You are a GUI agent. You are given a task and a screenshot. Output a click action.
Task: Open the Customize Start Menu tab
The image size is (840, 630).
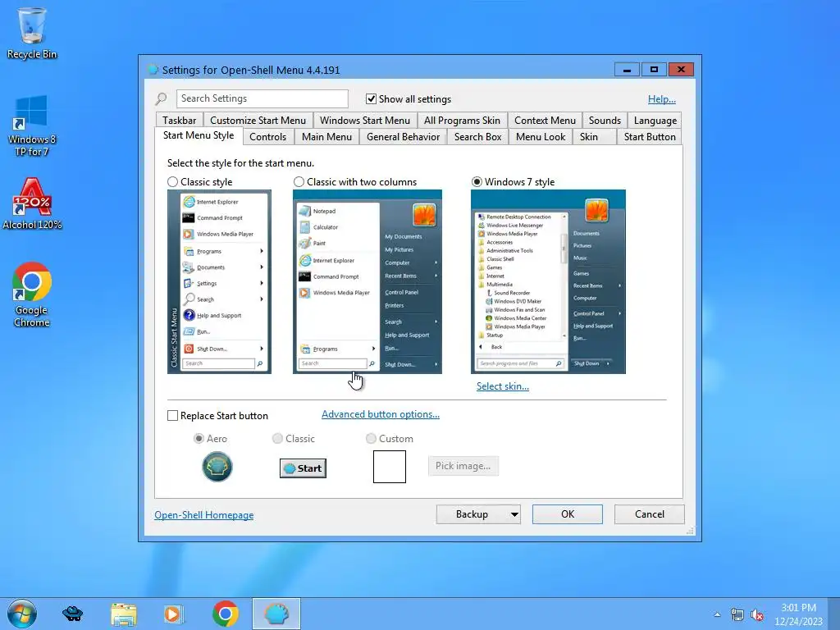click(258, 121)
